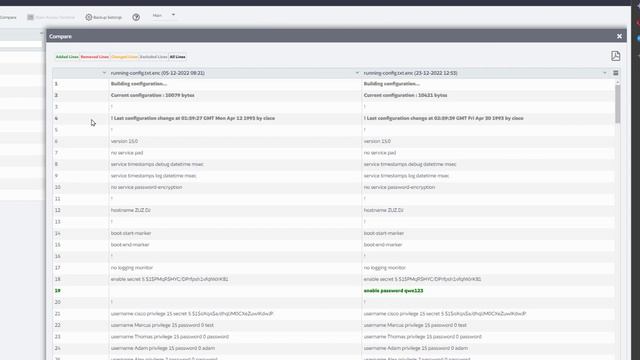Filter to Added Lines only
Viewport: 640px width, 360px height.
tap(67, 57)
